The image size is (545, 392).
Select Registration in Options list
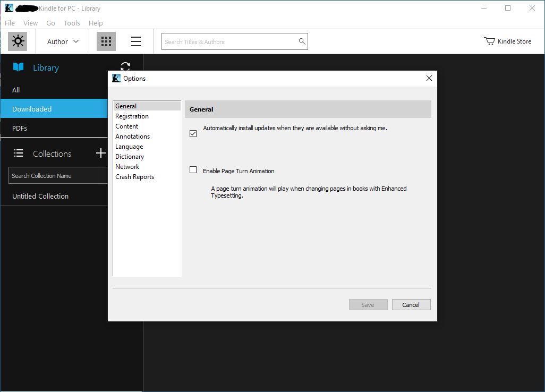[147, 116]
